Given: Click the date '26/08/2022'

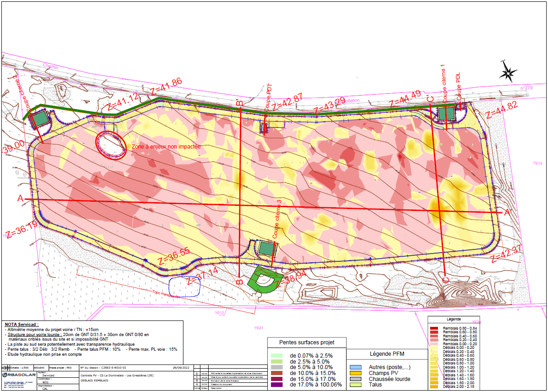Looking at the screenshot, I should point(181,368).
